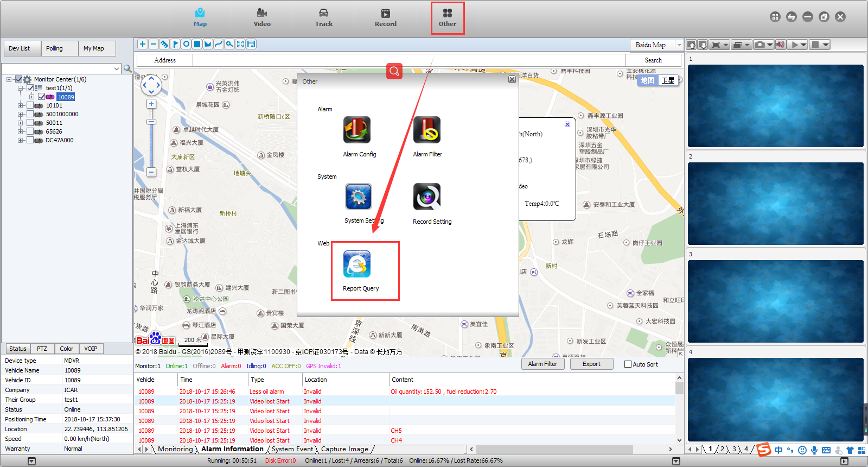Click the map zoom slider handle
868x467 pixels.
[151, 122]
